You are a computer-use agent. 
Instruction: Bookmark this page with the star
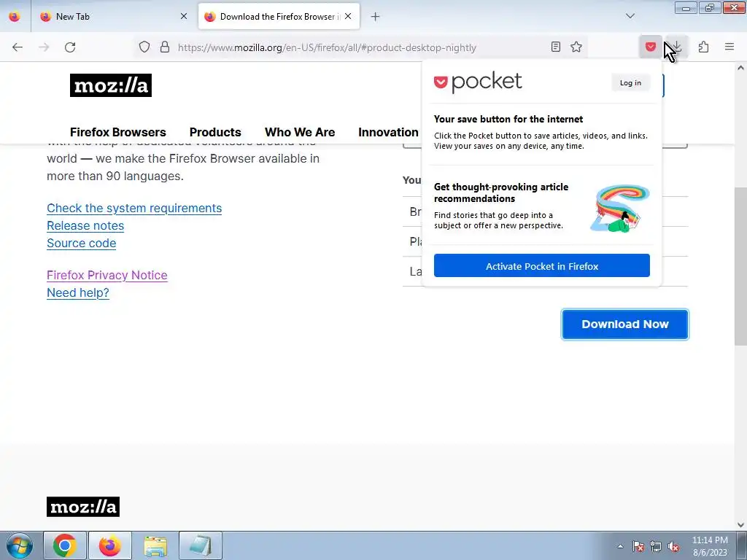(576, 47)
